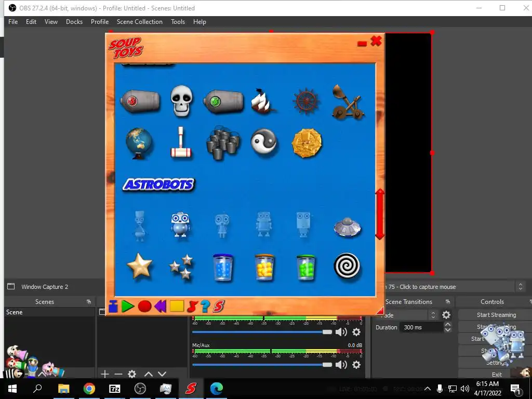Click the red scroll arrow in toy list
Viewport: 532px width, 399px height.
coord(380,214)
